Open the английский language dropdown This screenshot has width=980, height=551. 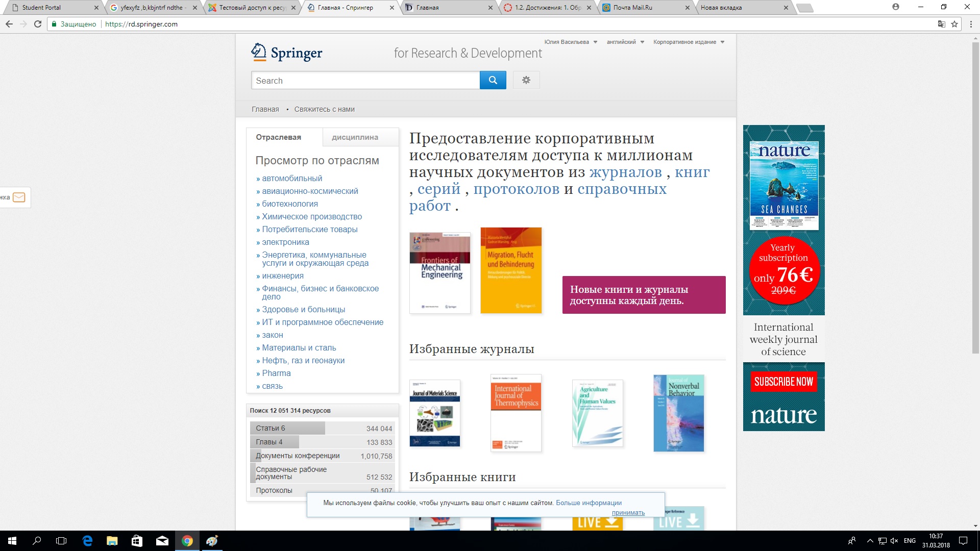[625, 42]
